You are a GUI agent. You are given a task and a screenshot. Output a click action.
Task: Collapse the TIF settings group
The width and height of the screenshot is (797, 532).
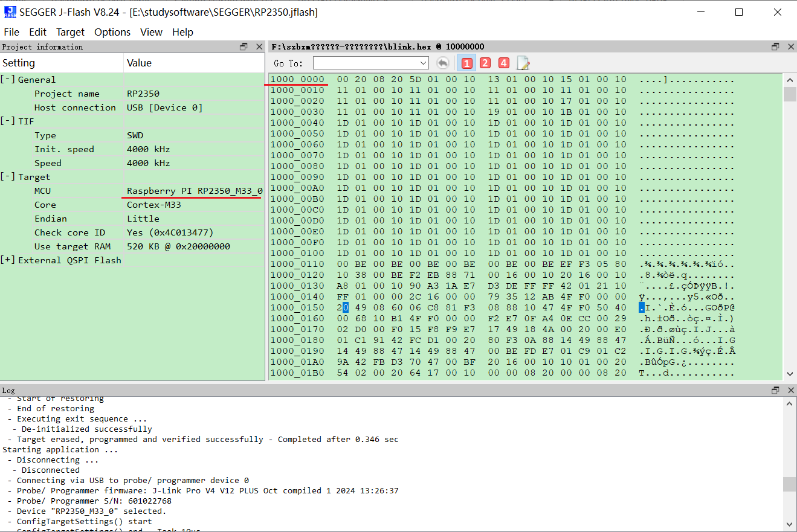[8, 121]
